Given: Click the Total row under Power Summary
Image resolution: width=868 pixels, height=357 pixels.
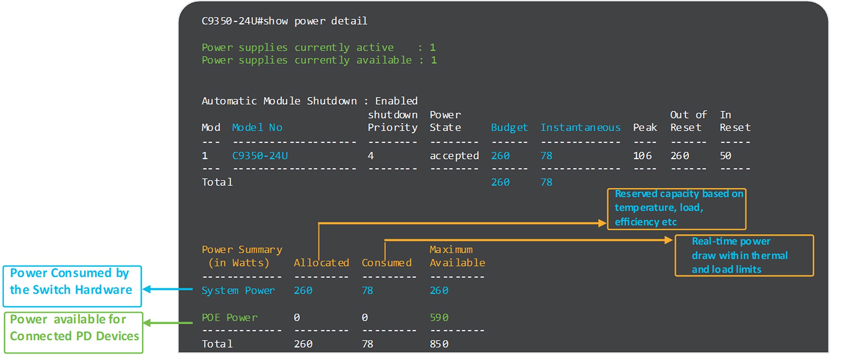Looking at the screenshot, I should click(x=217, y=344).
